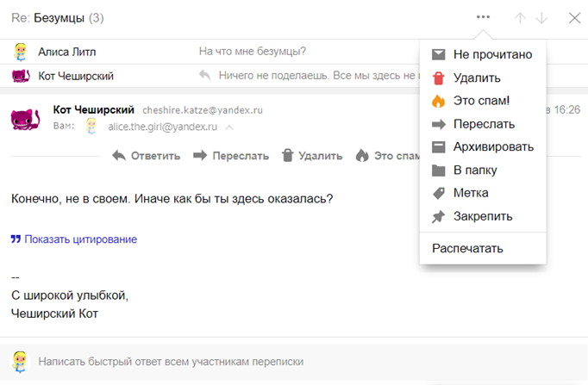Select 'Переслать' in the dropdown menu
This screenshot has width=588, height=385.
coord(483,124)
